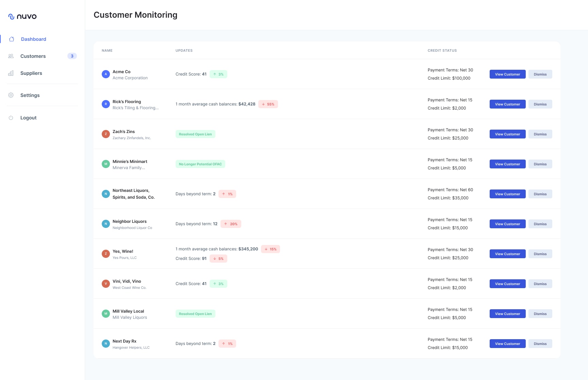The height and width of the screenshot is (380, 588).
Task: Click the Dashboard home icon
Action: pyautogui.click(x=12, y=39)
